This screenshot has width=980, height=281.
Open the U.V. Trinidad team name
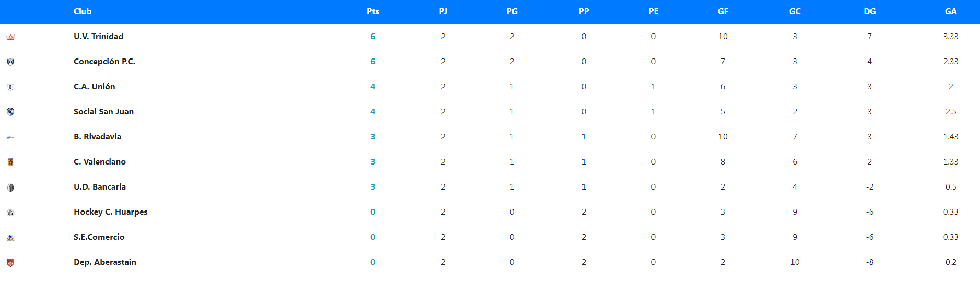[x=98, y=37]
